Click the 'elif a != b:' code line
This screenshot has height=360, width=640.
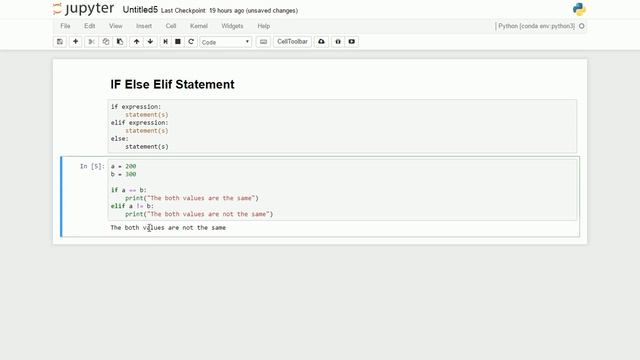coord(132,206)
